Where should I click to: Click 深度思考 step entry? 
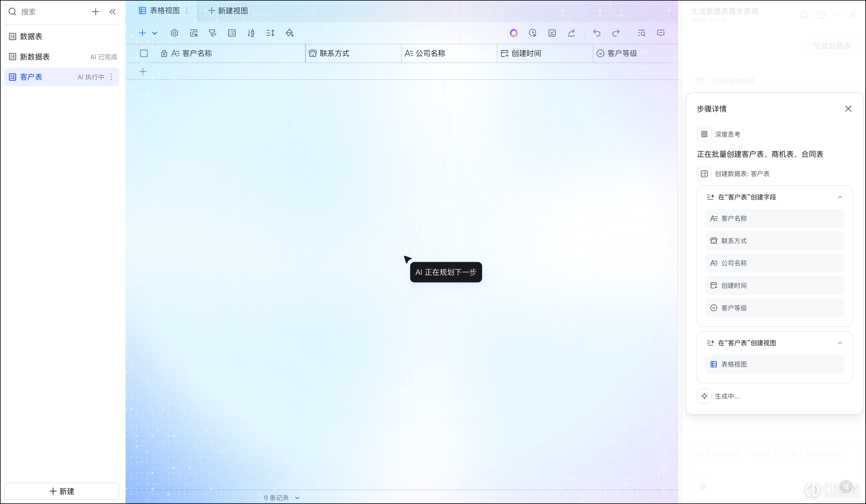click(719, 134)
